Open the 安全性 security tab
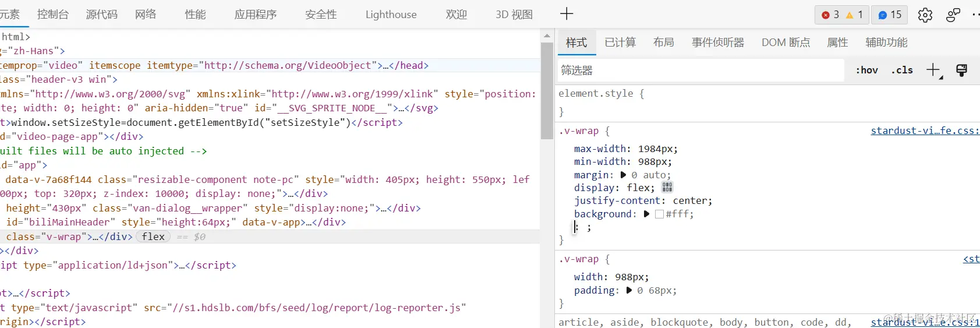 321,14
